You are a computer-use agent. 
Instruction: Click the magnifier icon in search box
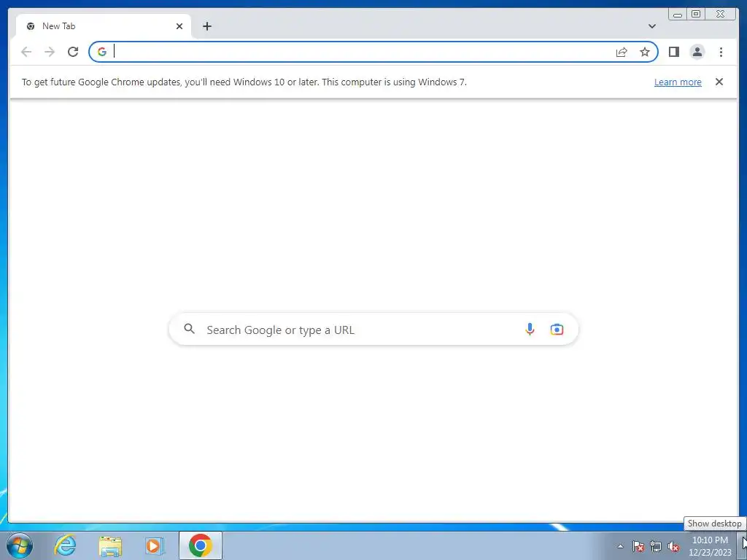tap(189, 329)
